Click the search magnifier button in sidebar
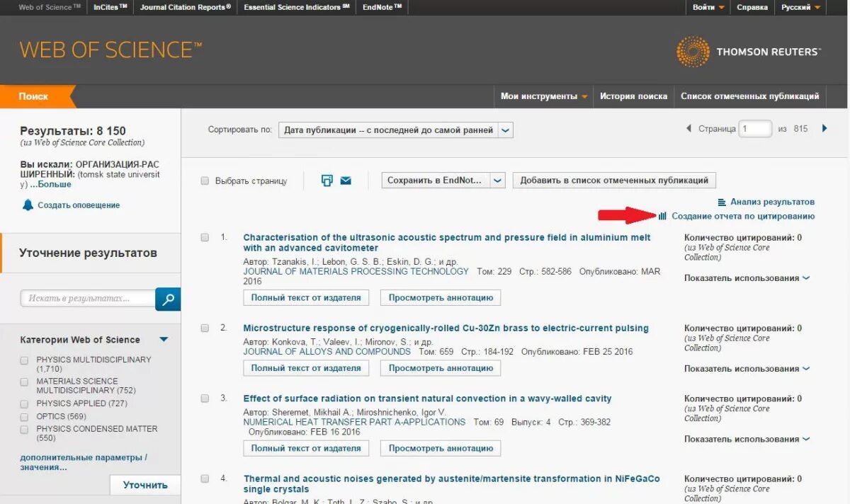The height and width of the screenshot is (504, 850). point(168,299)
